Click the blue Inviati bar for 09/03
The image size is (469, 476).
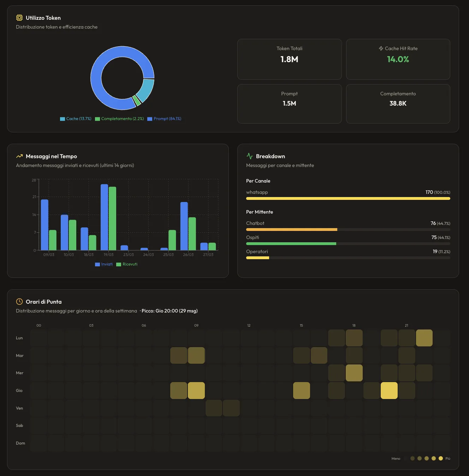tap(44, 225)
